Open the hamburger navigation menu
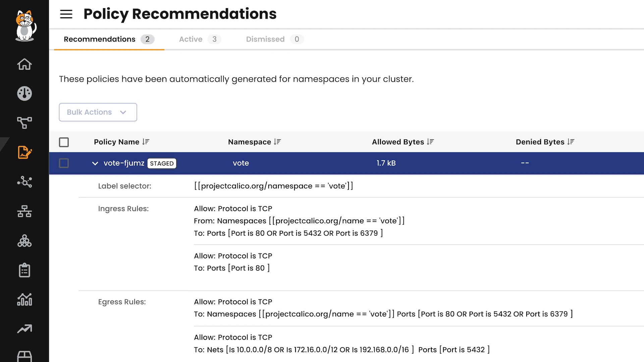Image resolution: width=644 pixels, height=362 pixels. click(66, 14)
